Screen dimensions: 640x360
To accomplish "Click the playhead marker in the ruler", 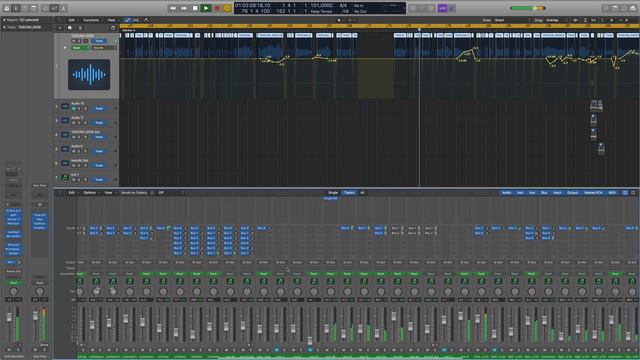I will [x=419, y=30].
